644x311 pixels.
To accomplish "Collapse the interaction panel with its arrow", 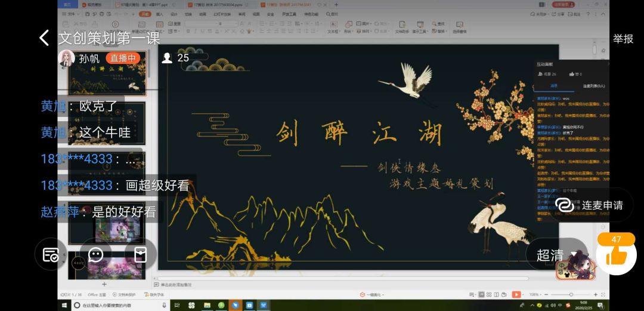I will tap(608, 63).
